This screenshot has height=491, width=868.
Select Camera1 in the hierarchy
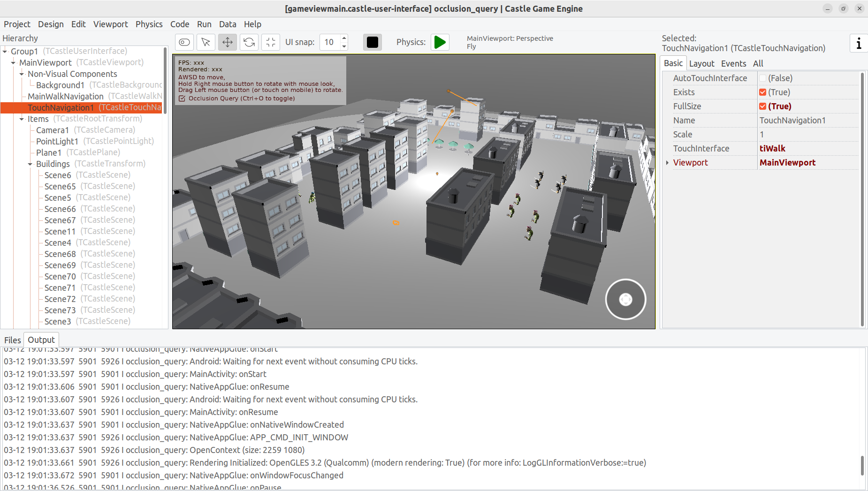click(x=53, y=130)
